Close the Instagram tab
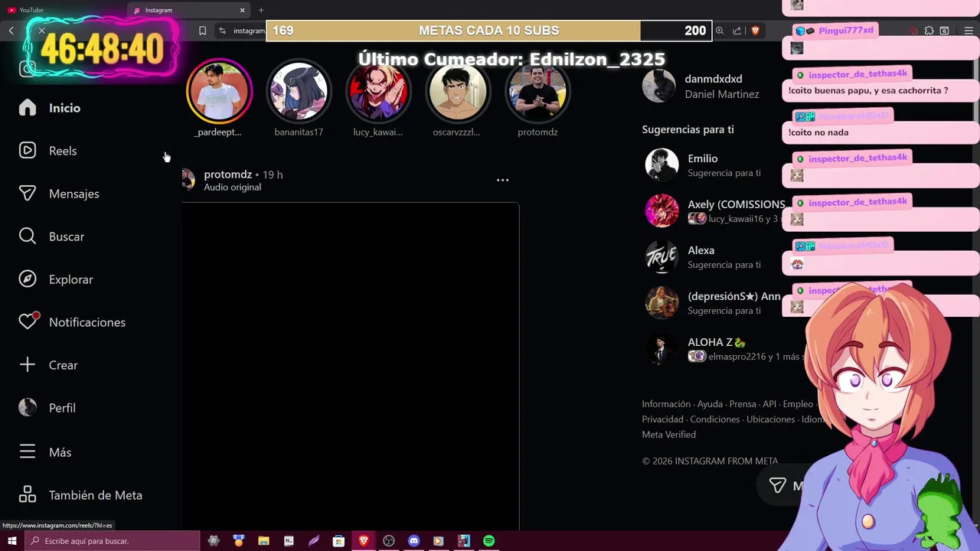The image size is (980, 551). (x=243, y=10)
